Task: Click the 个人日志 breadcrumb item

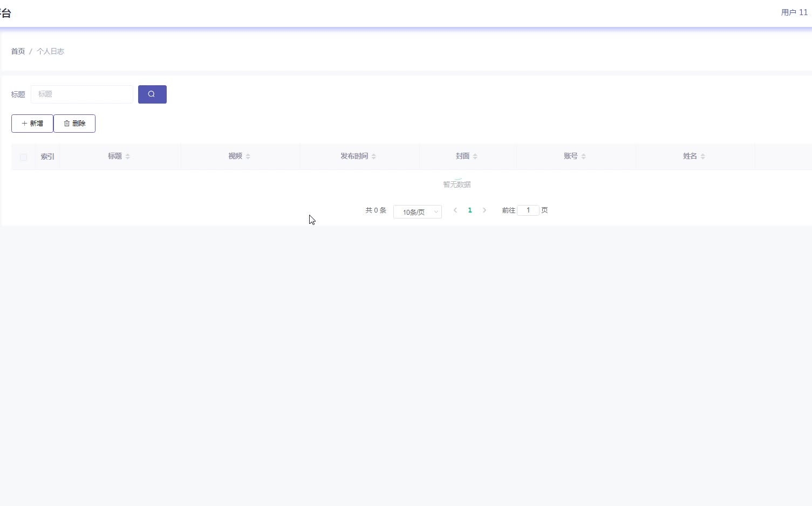Action: (50, 51)
